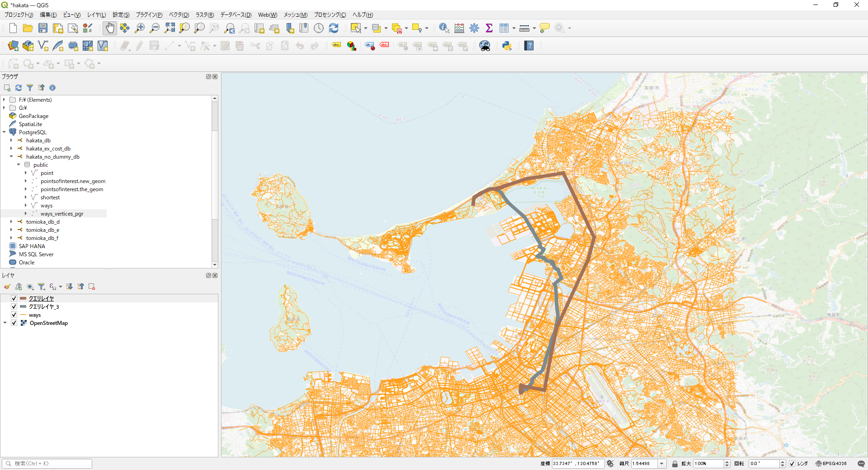This screenshot has height=470, width=868.
Task: Toggle the render checkbox in status bar
Action: [x=792, y=464]
